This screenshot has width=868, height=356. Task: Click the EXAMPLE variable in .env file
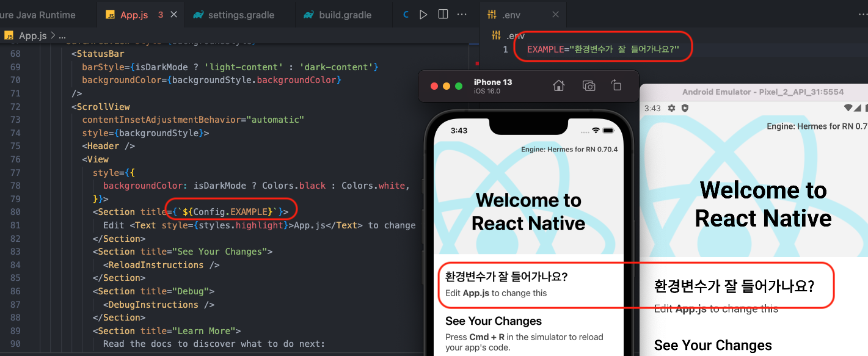click(x=545, y=49)
